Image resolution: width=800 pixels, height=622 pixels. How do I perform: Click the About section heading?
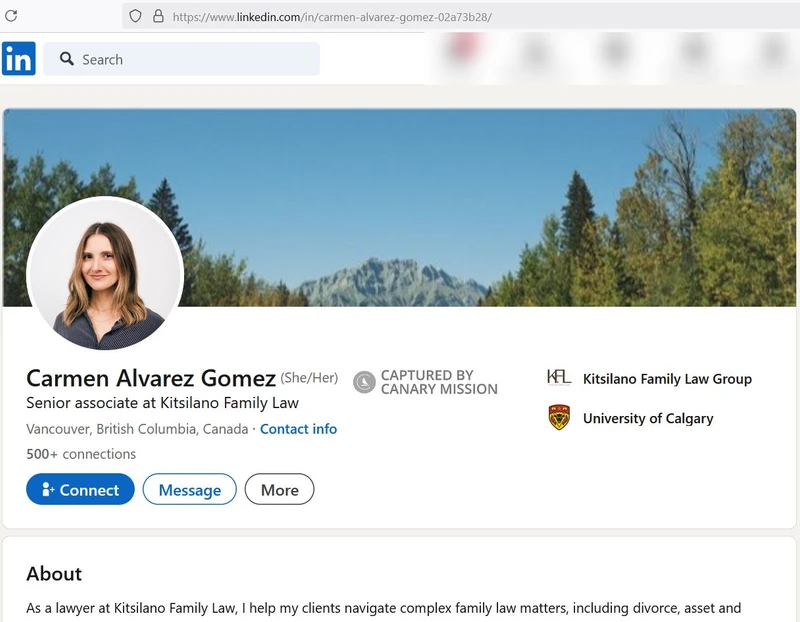pyautogui.click(x=54, y=574)
